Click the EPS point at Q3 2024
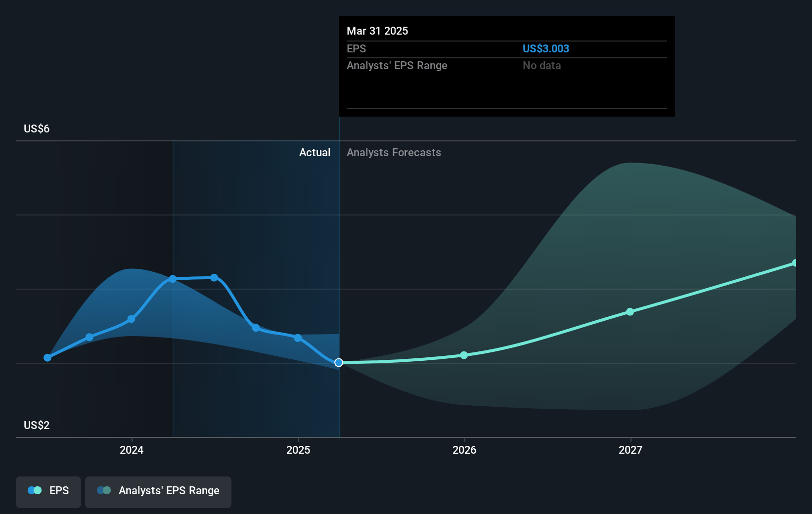 [x=256, y=328]
